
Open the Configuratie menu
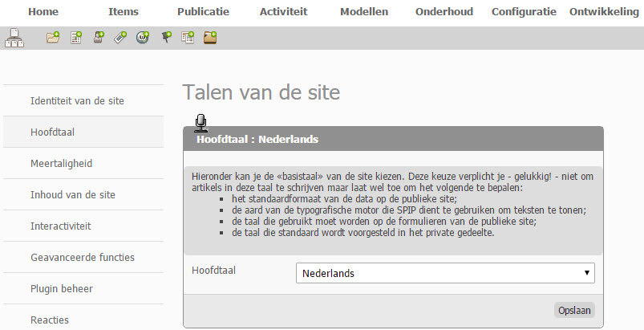(524, 12)
